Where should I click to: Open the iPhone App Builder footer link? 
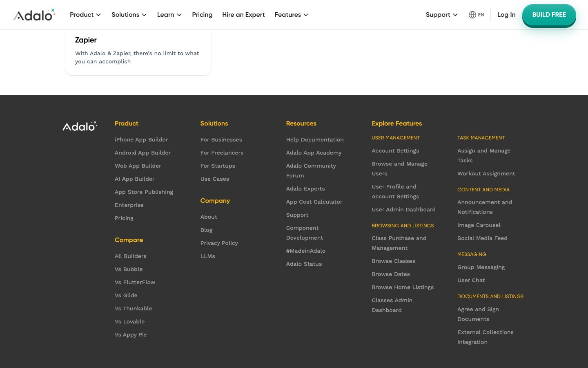[x=141, y=139]
